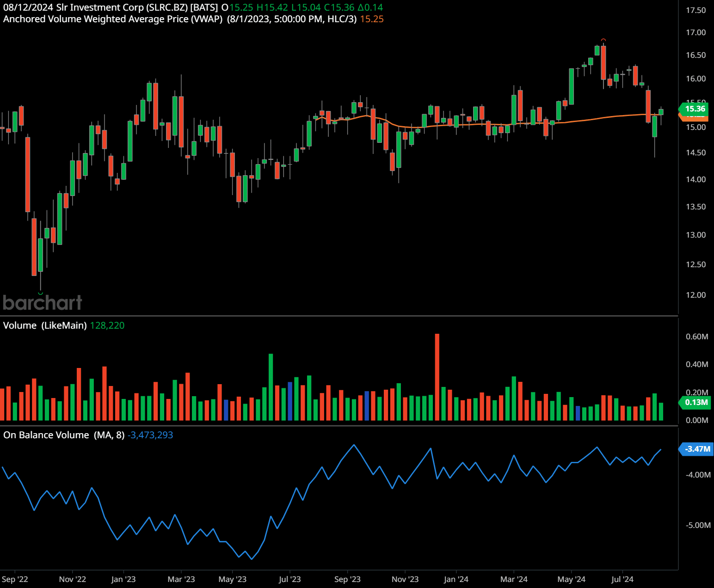Click the open value O15.25 in header
The image size is (714, 588).
click(237, 7)
